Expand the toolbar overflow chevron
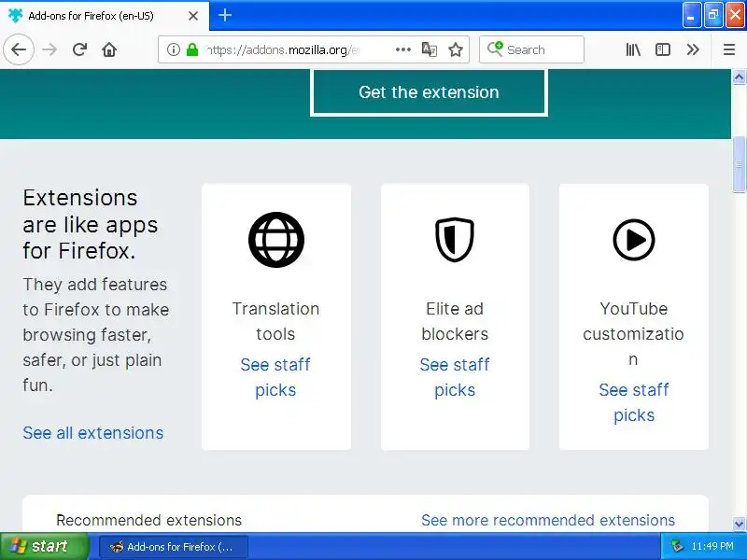Viewport: 747px width, 560px height. point(693,49)
